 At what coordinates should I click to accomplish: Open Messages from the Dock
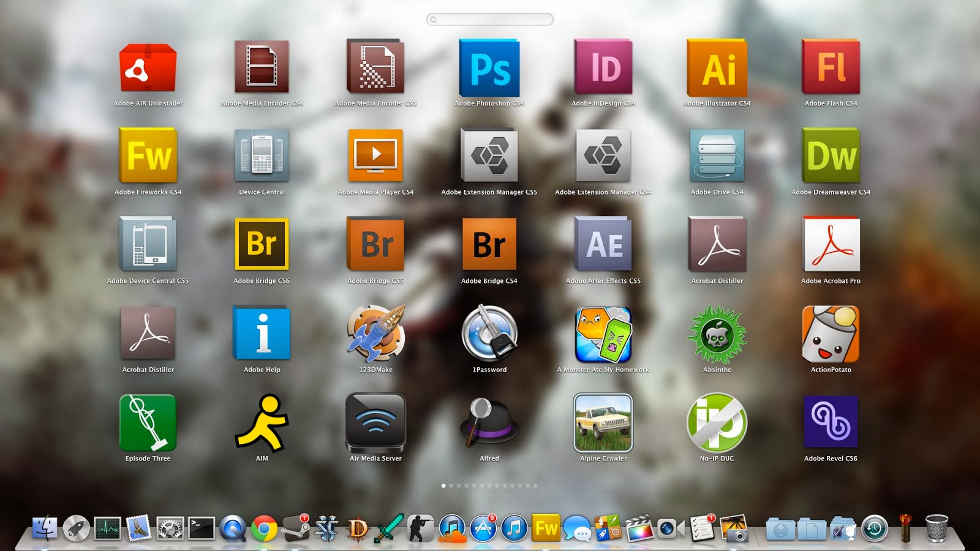coord(577,528)
